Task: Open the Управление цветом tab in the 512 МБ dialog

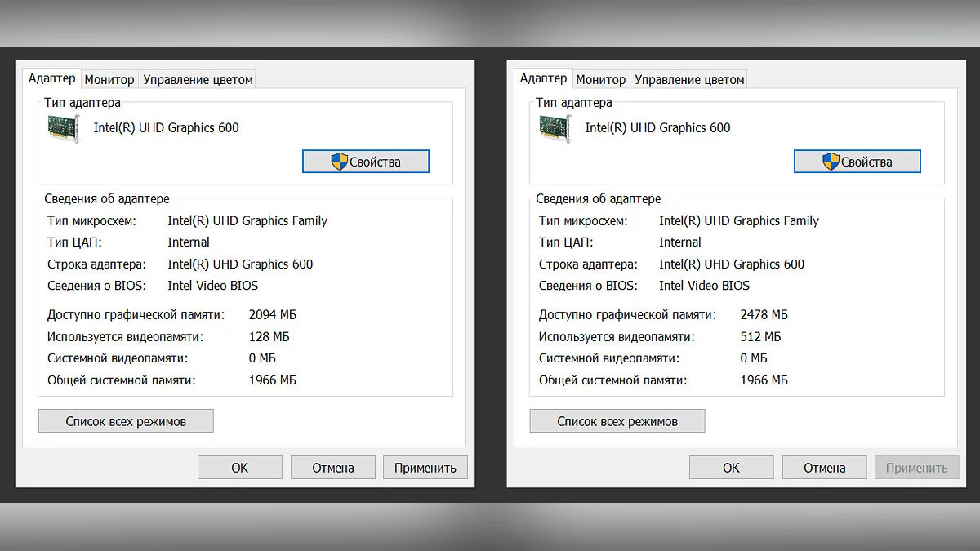Action: click(x=689, y=79)
